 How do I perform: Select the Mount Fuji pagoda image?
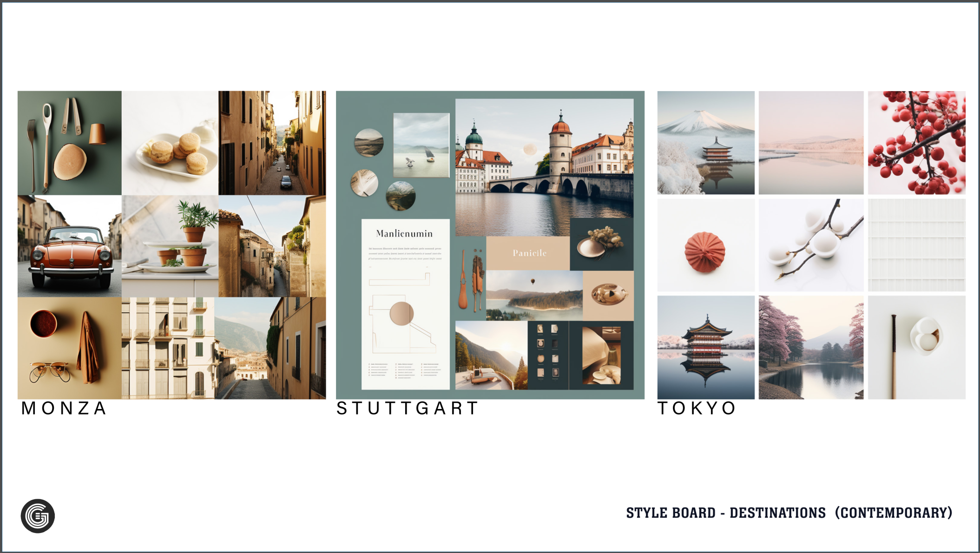(706, 143)
